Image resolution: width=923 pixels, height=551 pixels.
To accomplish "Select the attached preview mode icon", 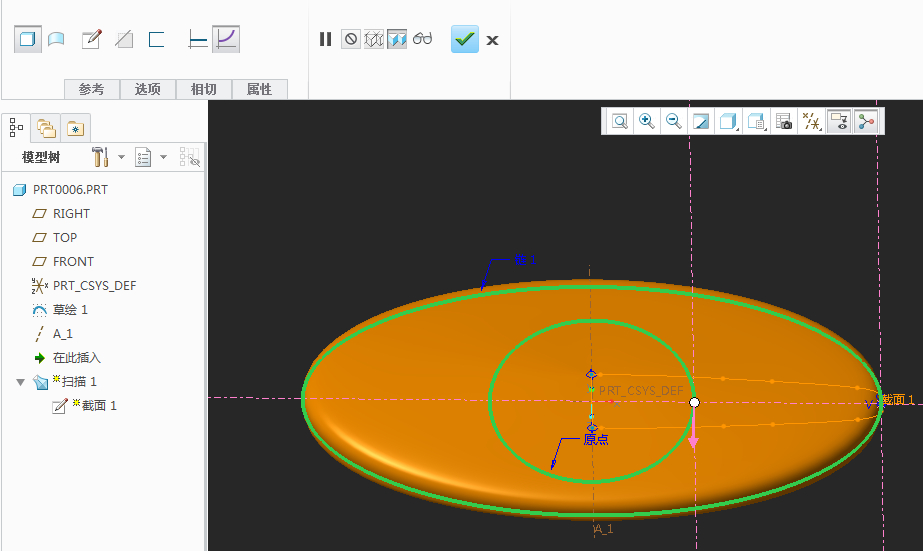I will [x=397, y=39].
